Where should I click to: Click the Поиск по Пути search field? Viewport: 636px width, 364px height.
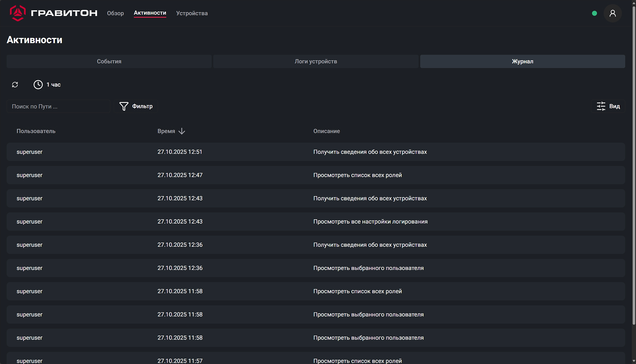[58, 106]
